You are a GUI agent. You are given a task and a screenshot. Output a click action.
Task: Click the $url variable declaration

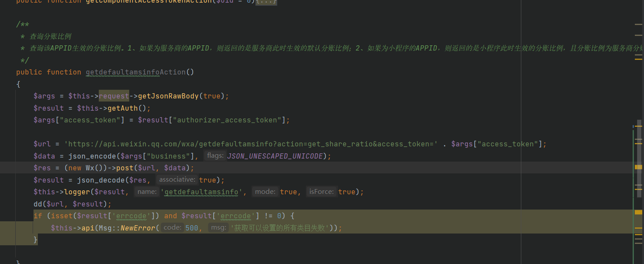coord(42,144)
